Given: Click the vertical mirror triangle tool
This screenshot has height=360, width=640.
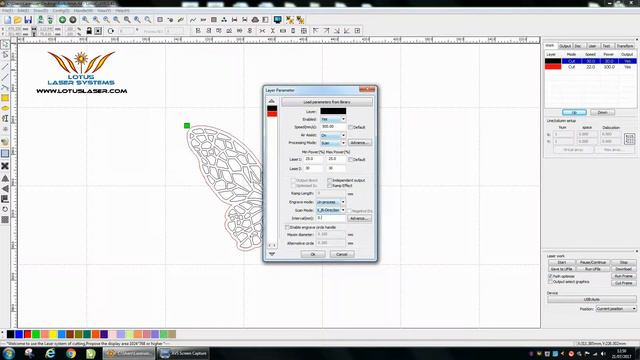Looking at the screenshot, I should coord(5,178).
